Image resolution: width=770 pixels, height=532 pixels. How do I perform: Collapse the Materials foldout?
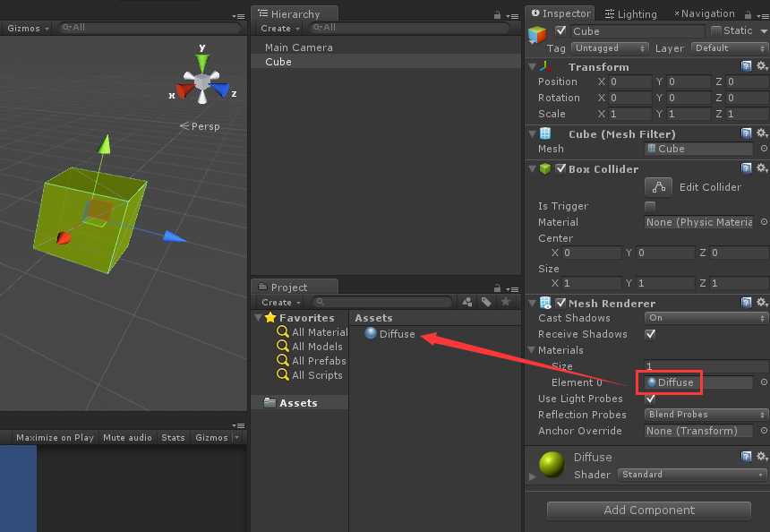[x=531, y=350]
